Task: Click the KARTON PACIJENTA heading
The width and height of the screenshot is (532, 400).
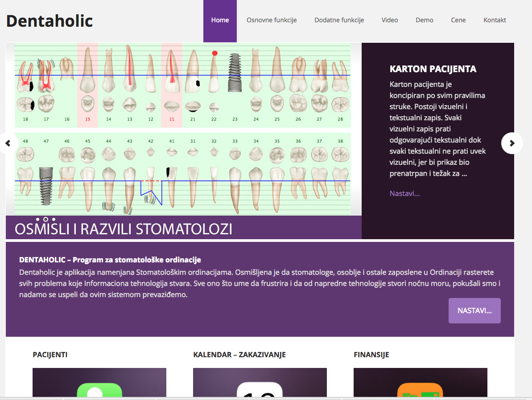Action: [433, 69]
